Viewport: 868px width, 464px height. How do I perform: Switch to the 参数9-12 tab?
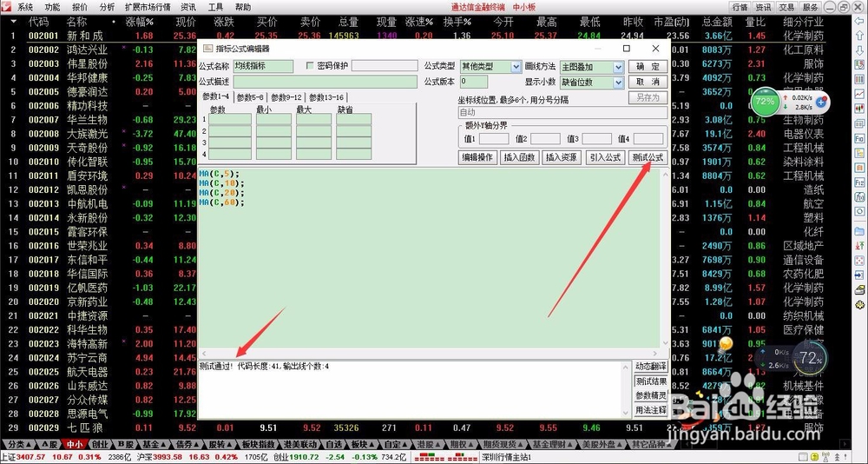286,97
